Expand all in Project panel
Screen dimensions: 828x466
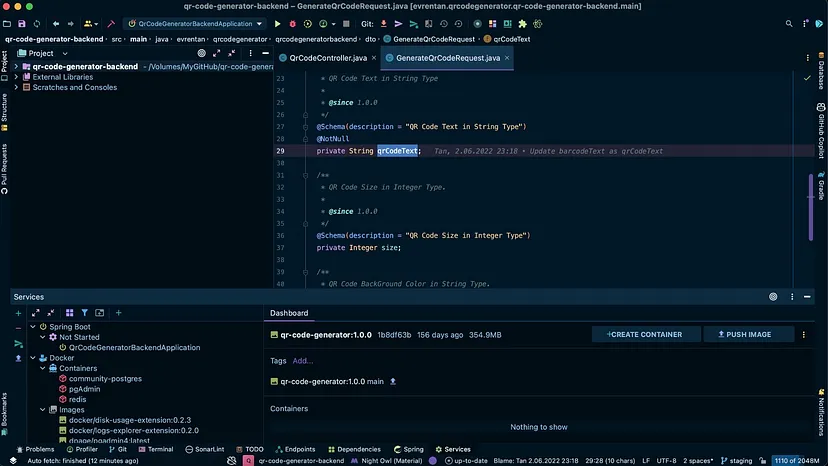pyautogui.click(x=217, y=53)
